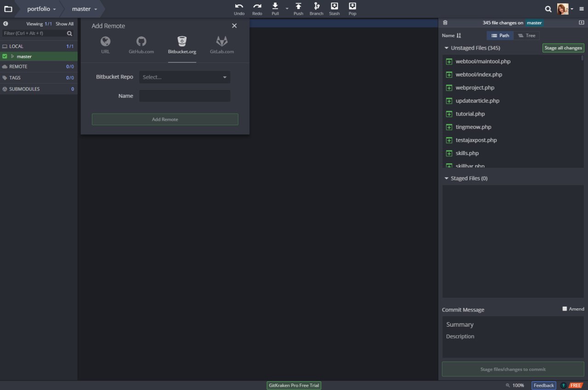Enable the Amend checkbox
Viewport: 588px width, 390px height.
click(x=565, y=309)
